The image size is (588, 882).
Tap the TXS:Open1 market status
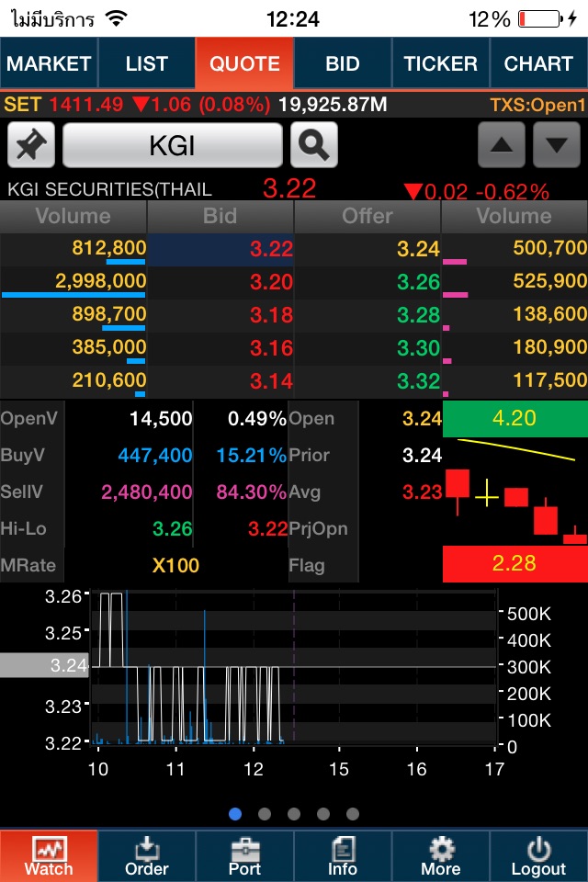tap(537, 105)
